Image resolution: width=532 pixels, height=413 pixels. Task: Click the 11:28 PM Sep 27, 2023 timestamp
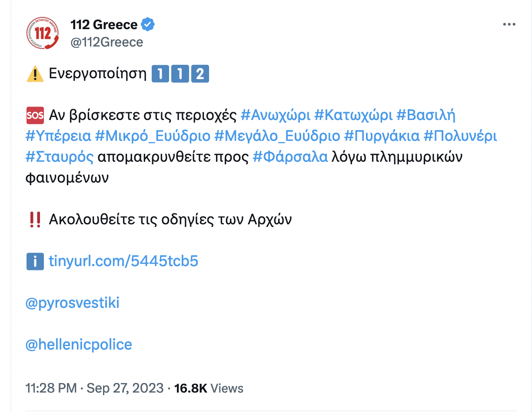click(x=95, y=388)
